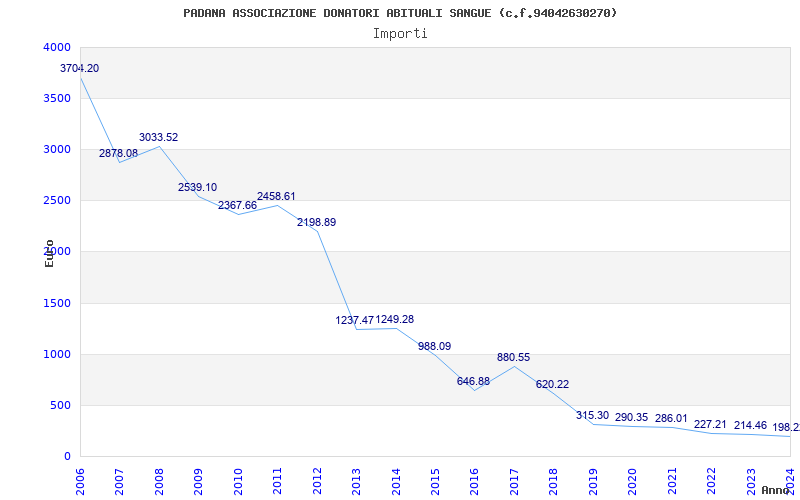This screenshot has height=500, width=800.
Task: Click the 1500 Euro axis value
Action: [58, 304]
